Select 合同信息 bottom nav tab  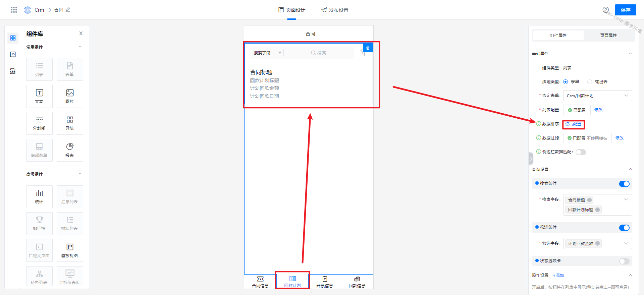(260, 282)
